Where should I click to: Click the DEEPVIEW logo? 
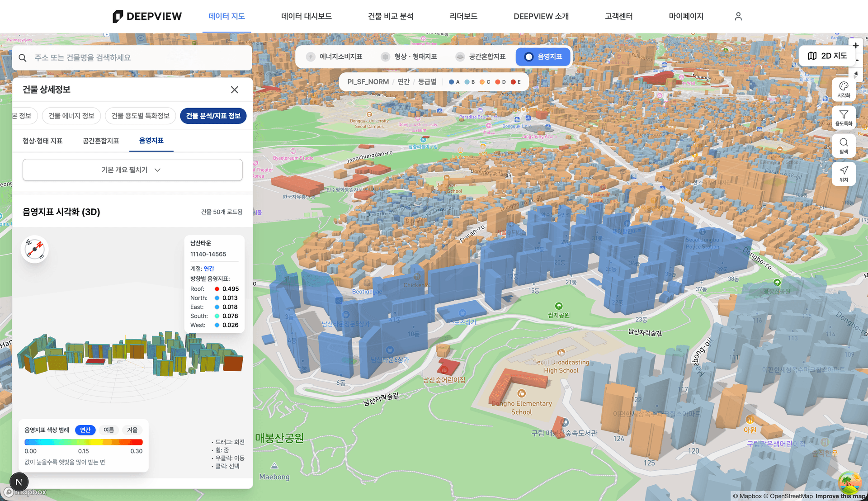coord(147,16)
